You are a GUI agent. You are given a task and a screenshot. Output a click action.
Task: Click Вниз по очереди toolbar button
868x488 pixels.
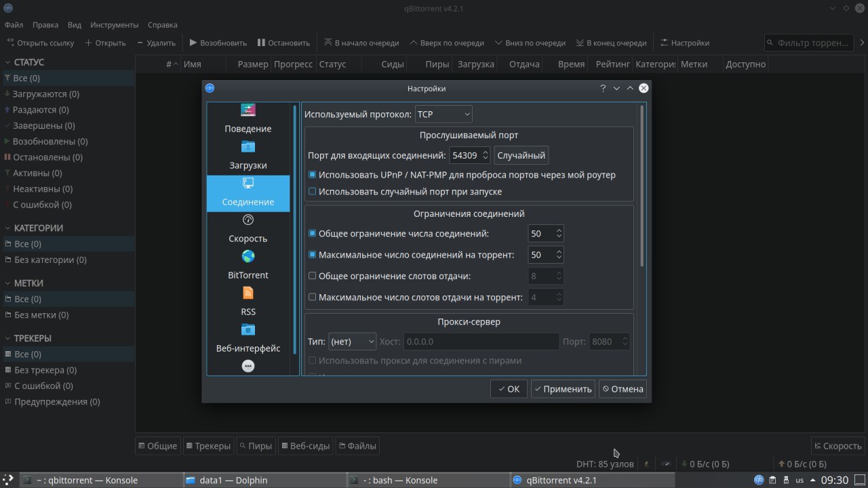[530, 43]
